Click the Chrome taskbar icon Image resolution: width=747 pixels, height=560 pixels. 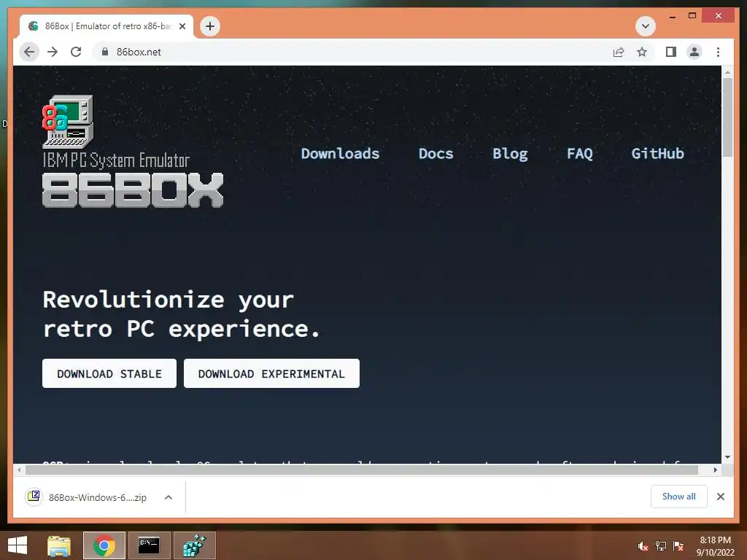click(104, 545)
